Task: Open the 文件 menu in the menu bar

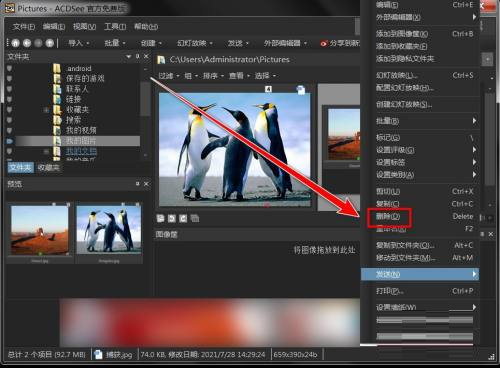Action: [x=24, y=27]
